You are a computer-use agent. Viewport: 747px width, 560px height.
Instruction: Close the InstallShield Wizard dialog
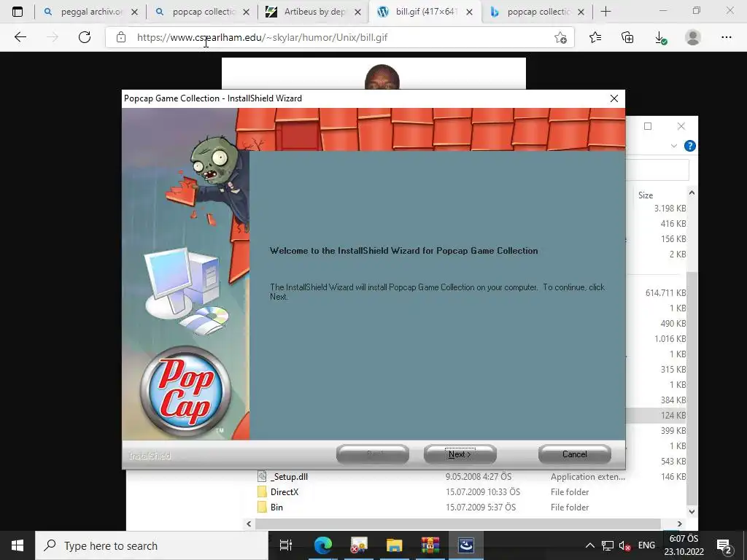point(614,98)
